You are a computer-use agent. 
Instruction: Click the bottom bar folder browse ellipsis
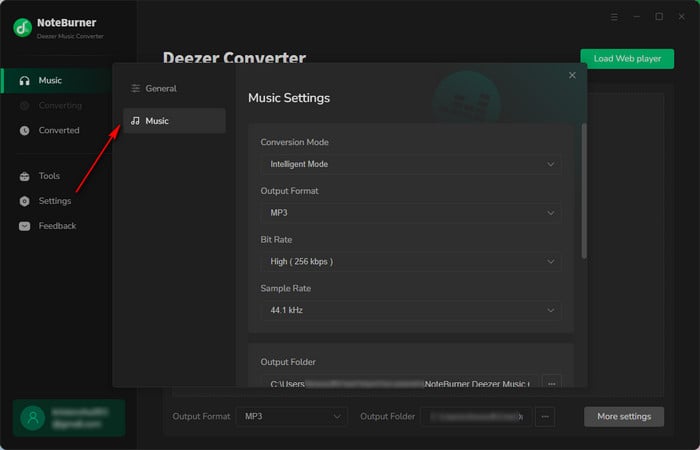click(545, 417)
